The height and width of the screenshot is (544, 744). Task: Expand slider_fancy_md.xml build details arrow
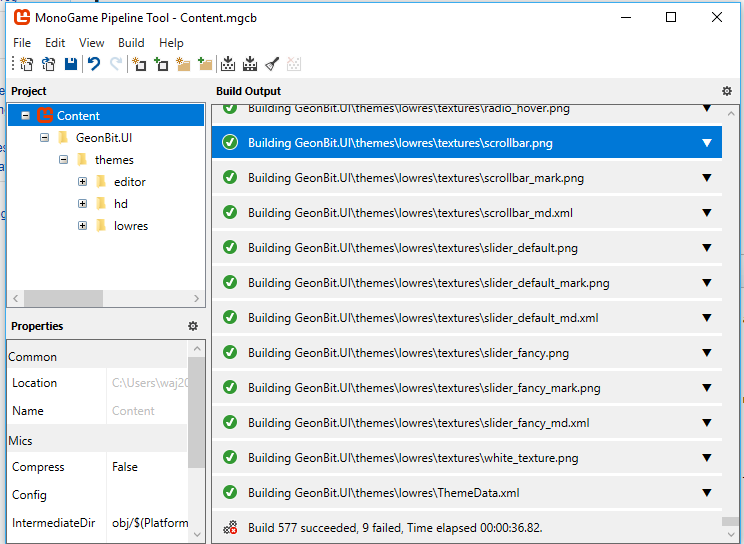tap(707, 422)
